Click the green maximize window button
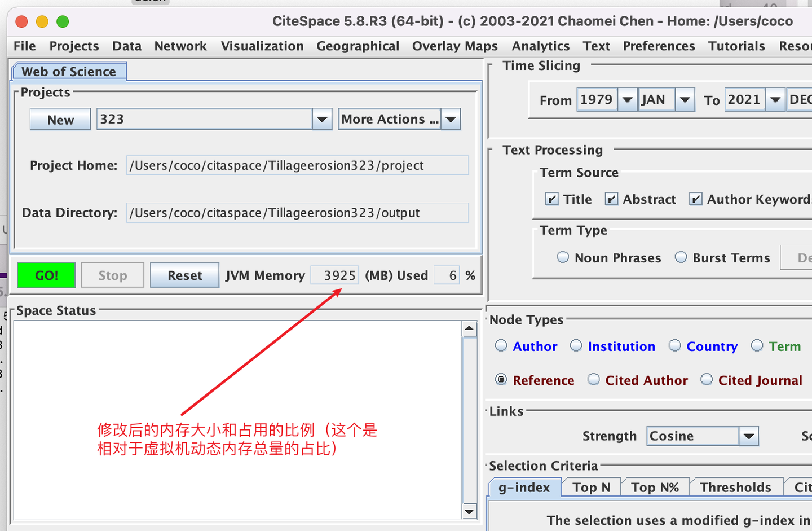The width and height of the screenshot is (812, 531). 63,21
